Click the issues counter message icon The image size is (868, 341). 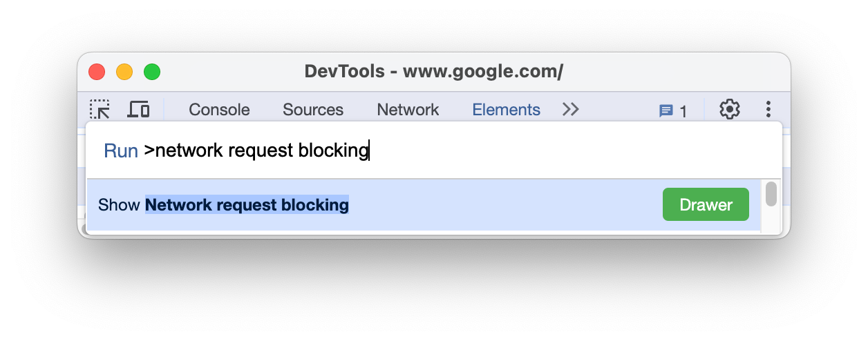pos(666,110)
